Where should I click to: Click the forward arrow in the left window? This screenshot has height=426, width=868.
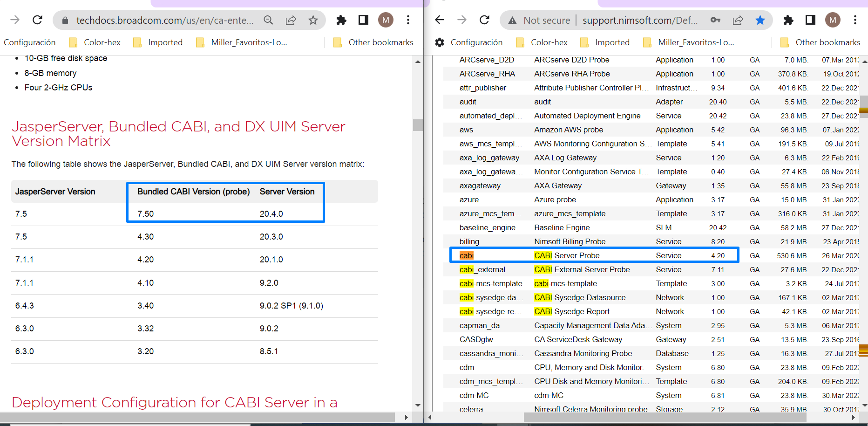click(x=14, y=20)
